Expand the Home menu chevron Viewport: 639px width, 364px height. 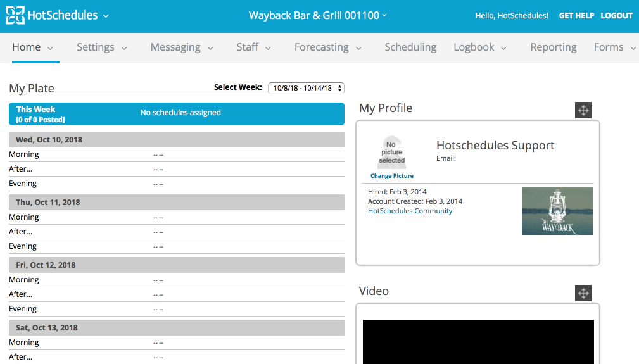(50, 48)
